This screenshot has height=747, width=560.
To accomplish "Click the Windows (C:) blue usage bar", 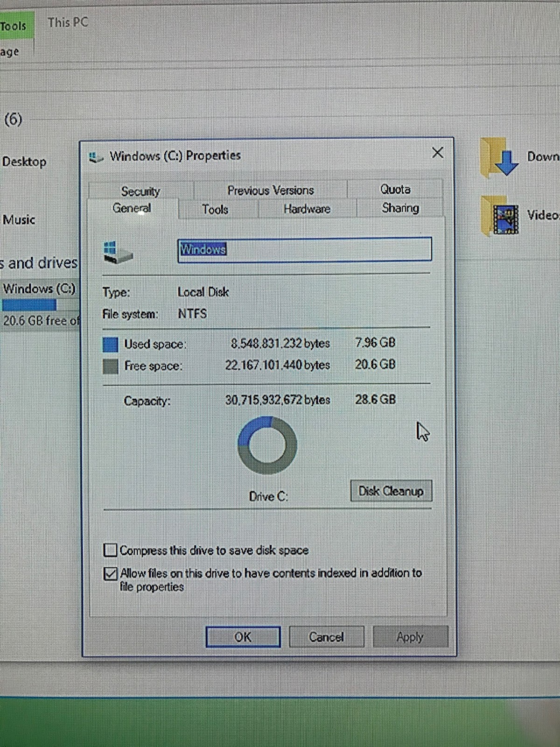I will tap(29, 305).
